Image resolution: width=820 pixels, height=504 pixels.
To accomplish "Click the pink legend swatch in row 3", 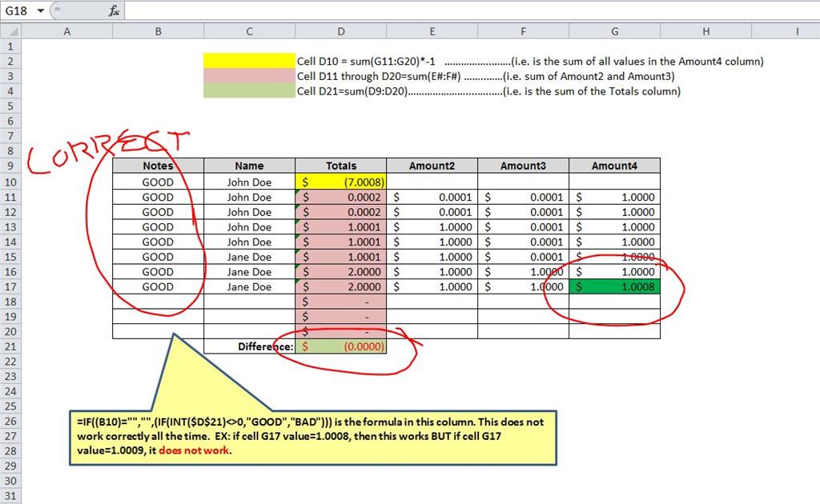I will (x=250, y=76).
